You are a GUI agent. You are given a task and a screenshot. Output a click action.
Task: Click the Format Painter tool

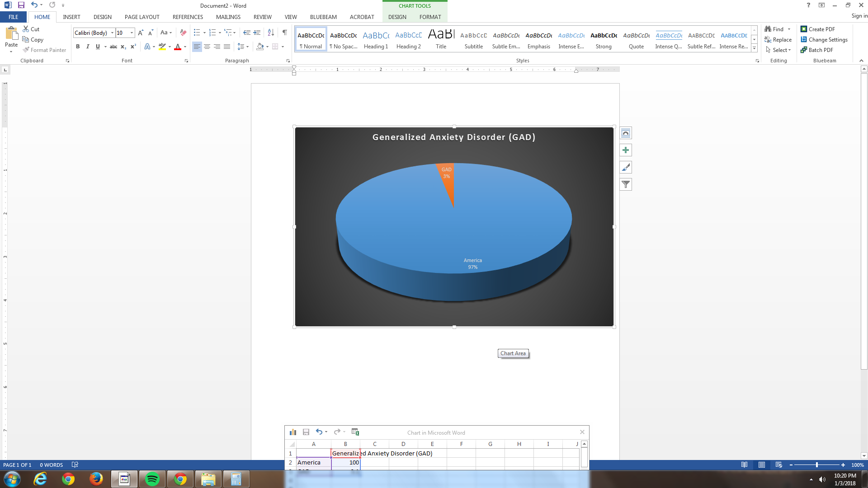coord(44,50)
